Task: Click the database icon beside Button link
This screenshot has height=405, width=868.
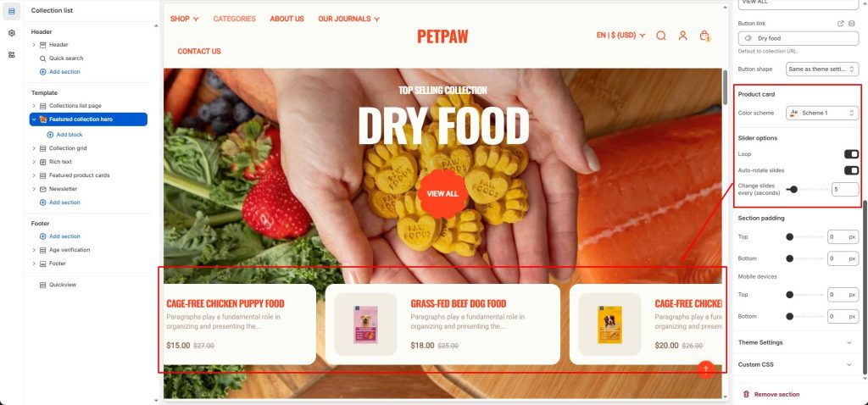Action: point(851,24)
